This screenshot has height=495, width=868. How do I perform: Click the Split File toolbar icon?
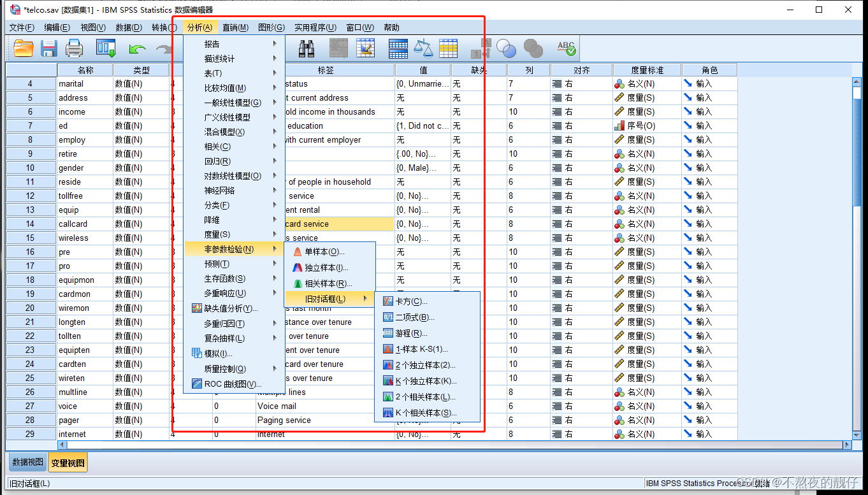click(x=398, y=48)
